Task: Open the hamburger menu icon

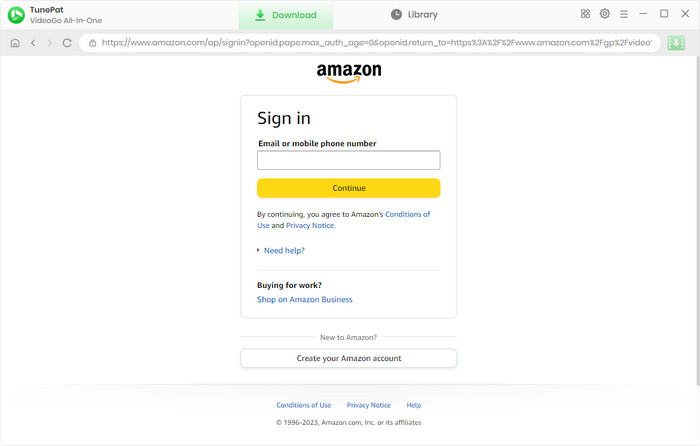Action: click(x=624, y=14)
